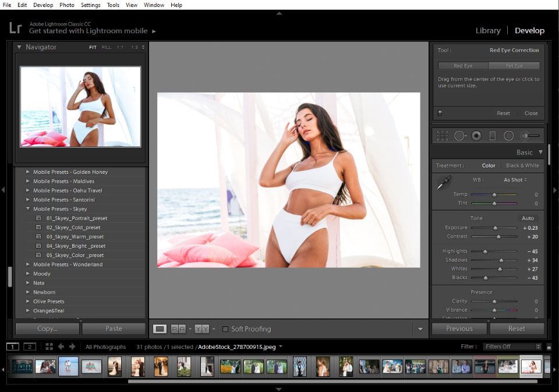Viewport: 559px width, 392px height.
Task: Open Grid view icon in filmstrip bar
Action: [49, 347]
